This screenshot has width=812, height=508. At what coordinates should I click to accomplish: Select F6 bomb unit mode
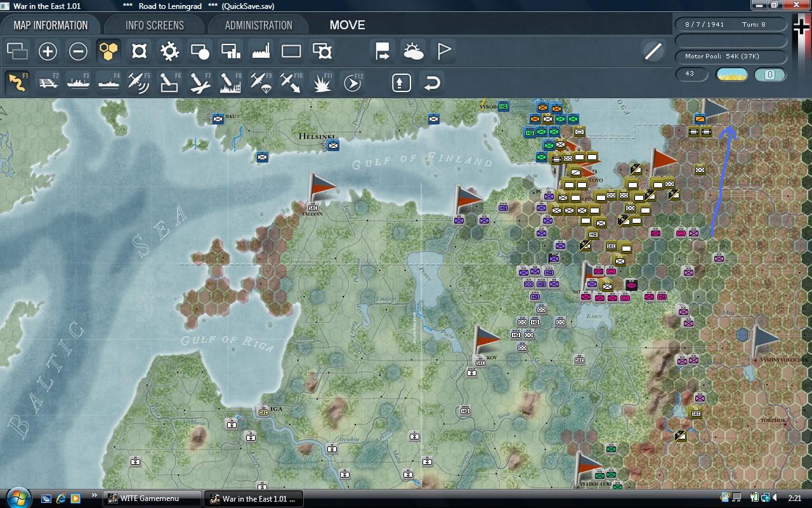click(169, 83)
